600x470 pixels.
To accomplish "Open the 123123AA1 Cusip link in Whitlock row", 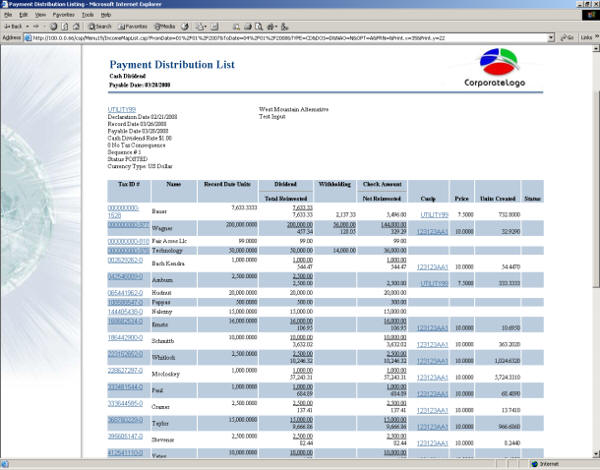I will (432, 361).
